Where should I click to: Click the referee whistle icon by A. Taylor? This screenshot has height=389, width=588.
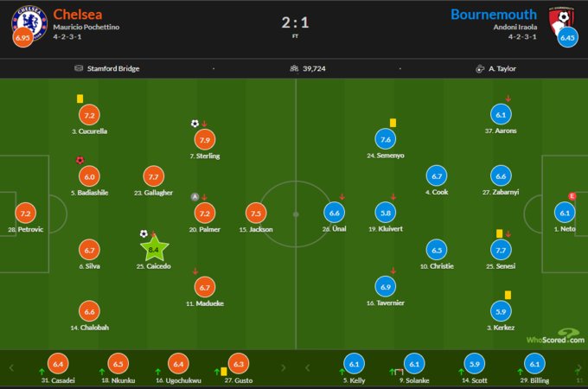click(x=480, y=68)
